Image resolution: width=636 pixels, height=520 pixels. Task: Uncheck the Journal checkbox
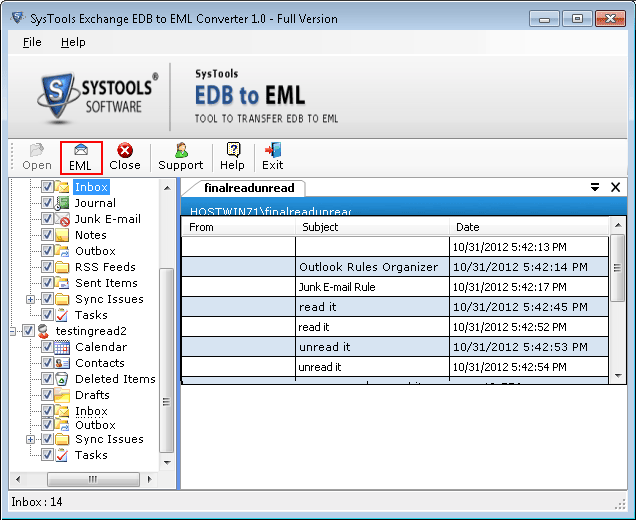point(47,202)
